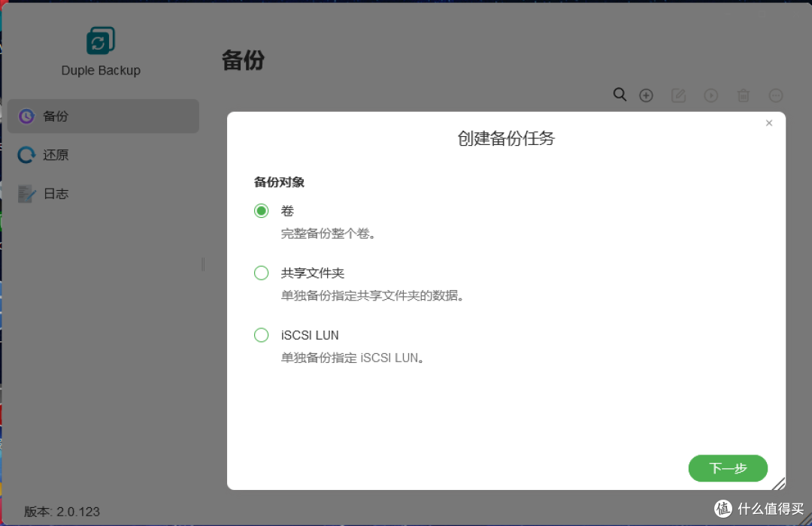Select the 卷 volume radio option
Viewport: 812px width, 526px height.
tap(261, 210)
